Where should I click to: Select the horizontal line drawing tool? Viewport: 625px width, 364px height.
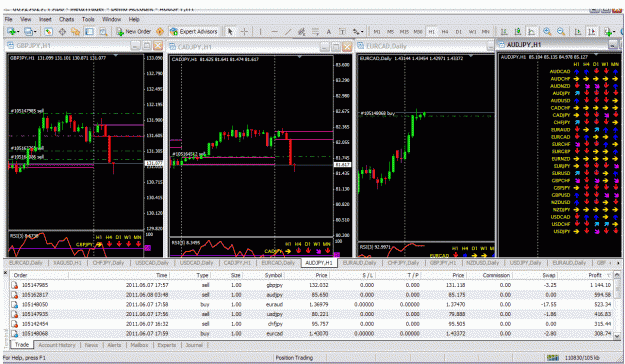point(274,31)
